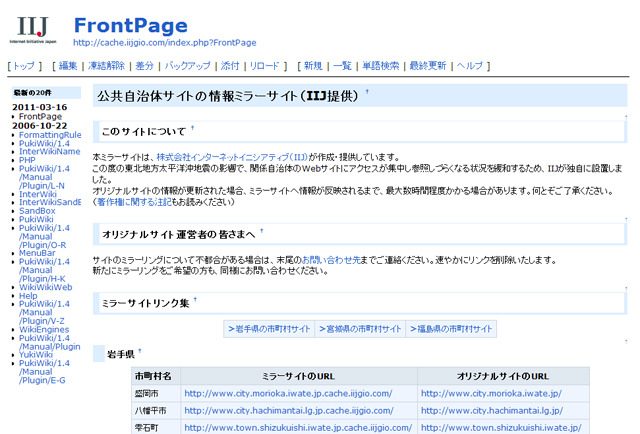Open お問い合わせ先 contact link

(331, 260)
